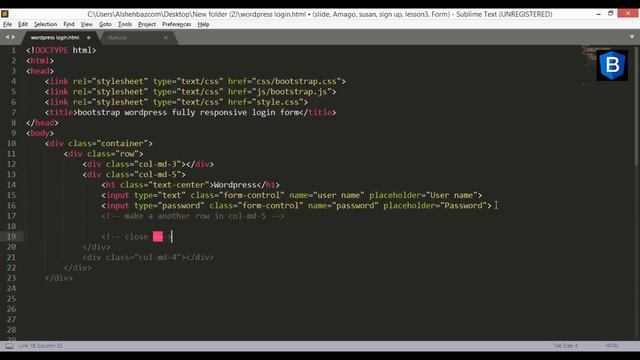The height and width of the screenshot is (360, 640).
Task: Click the col-md-5 div line
Action: point(134,175)
